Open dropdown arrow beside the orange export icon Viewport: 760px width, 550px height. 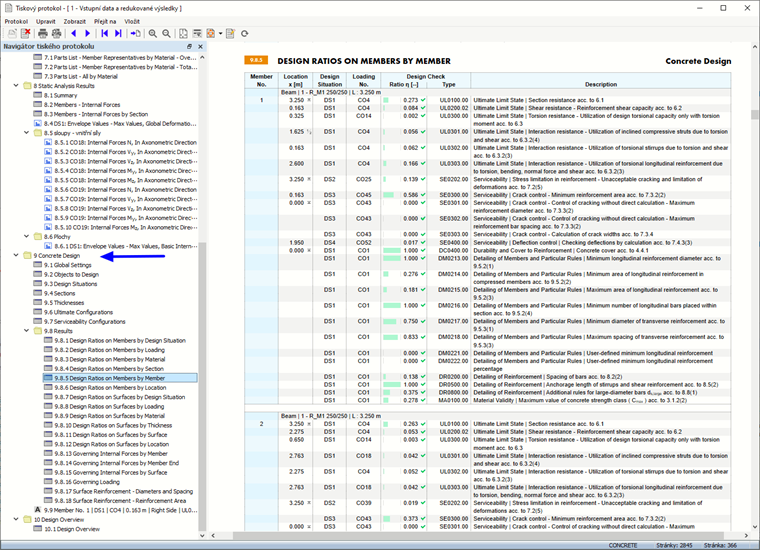coord(220,33)
